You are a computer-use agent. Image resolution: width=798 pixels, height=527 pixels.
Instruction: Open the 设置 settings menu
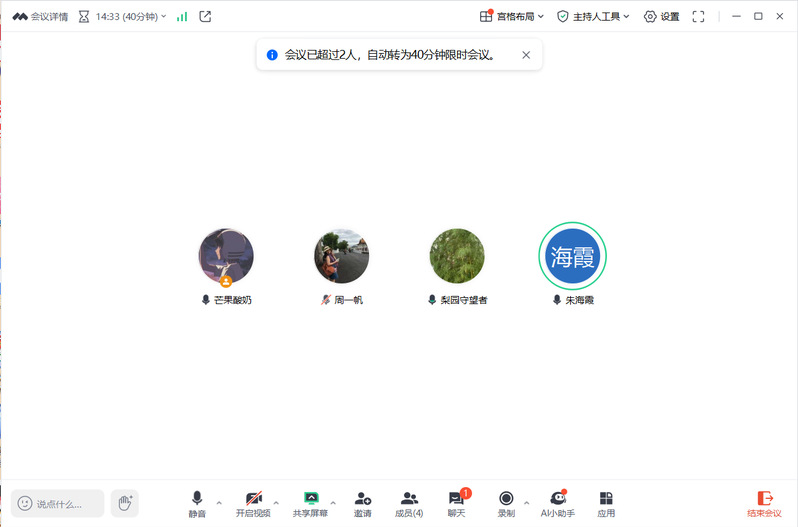point(661,16)
